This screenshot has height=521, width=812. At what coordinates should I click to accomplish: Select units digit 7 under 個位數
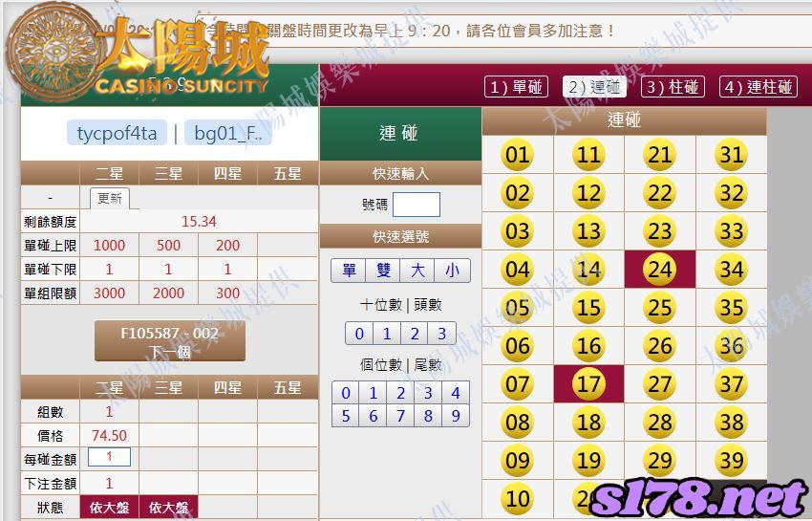[400, 416]
